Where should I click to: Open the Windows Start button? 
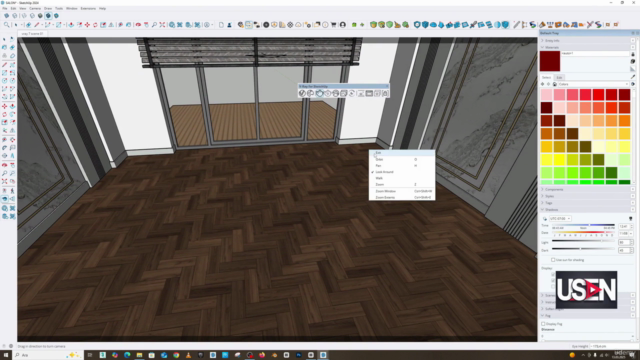point(6,355)
